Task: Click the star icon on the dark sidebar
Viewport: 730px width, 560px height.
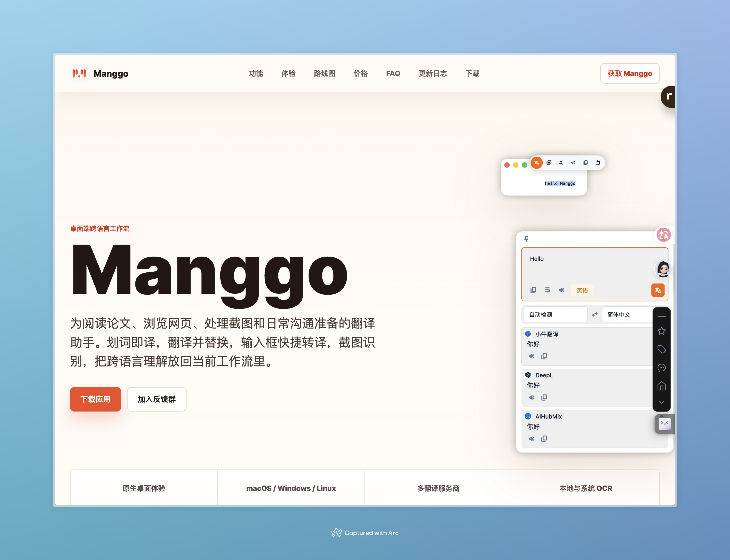Action: (x=662, y=331)
